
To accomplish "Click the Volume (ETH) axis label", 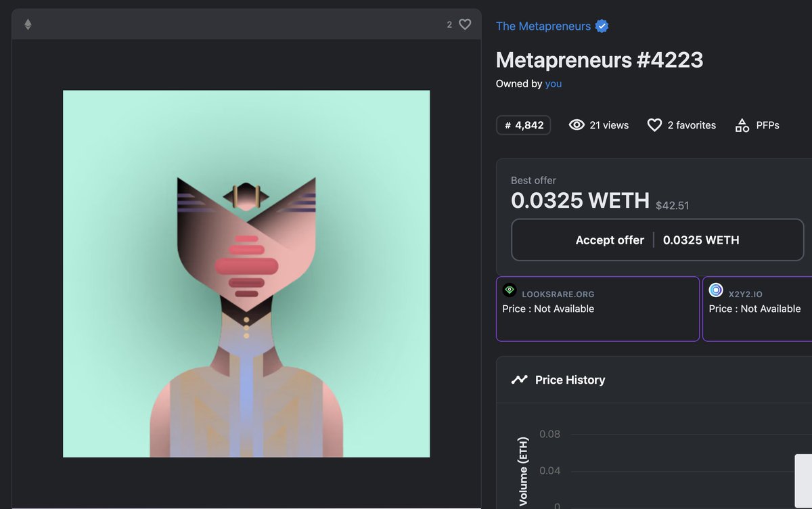I will [x=523, y=472].
